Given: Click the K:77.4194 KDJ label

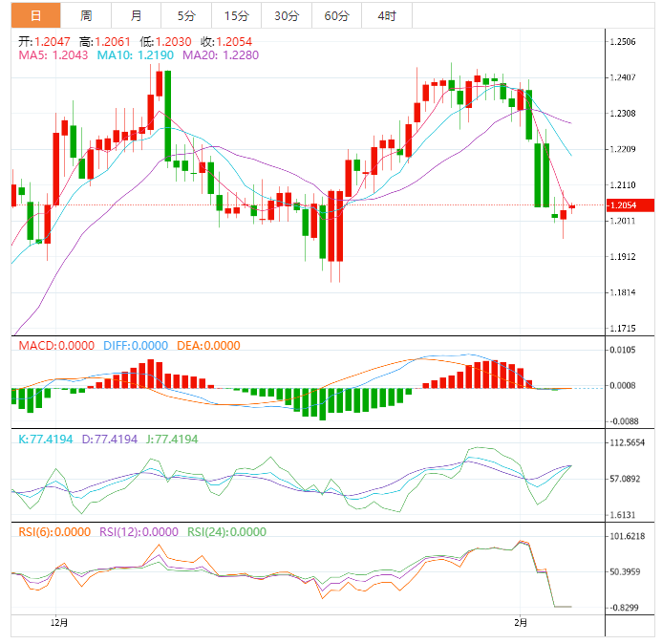Looking at the screenshot, I should (46, 440).
